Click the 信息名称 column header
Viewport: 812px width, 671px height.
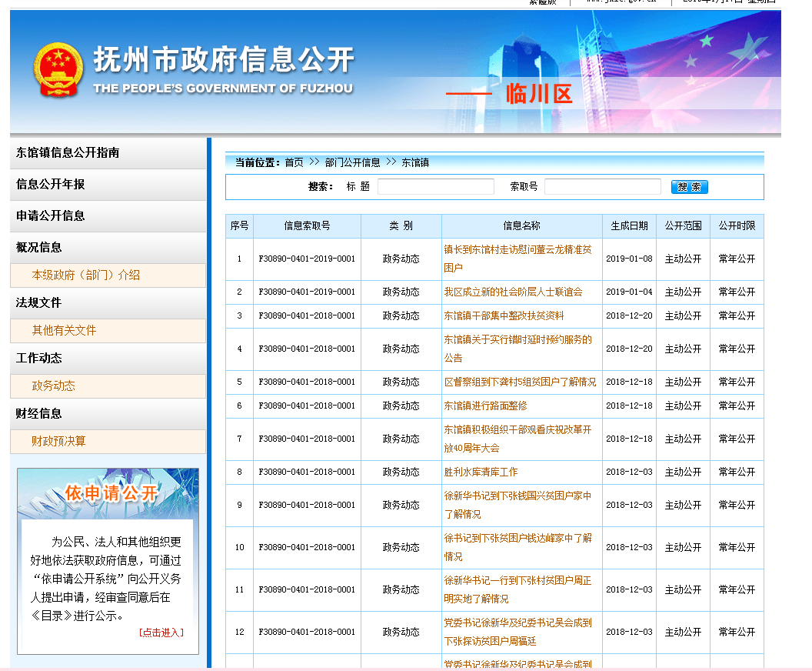tap(522, 226)
